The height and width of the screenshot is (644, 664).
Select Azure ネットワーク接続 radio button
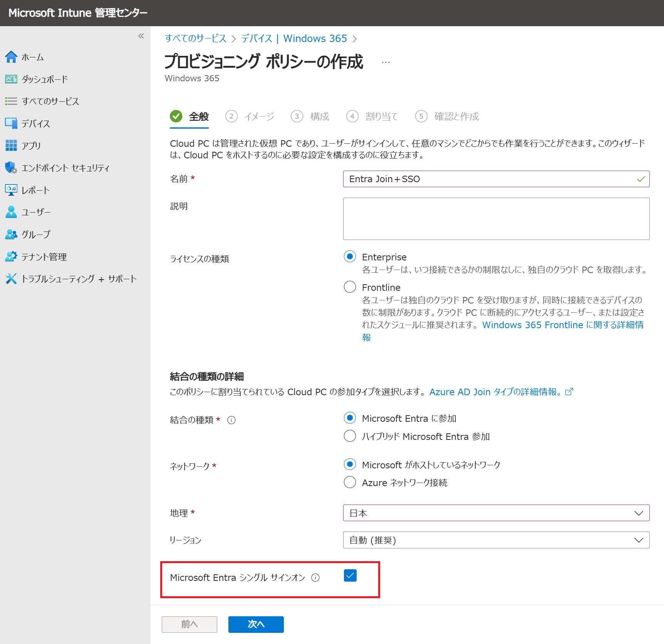coord(350,482)
